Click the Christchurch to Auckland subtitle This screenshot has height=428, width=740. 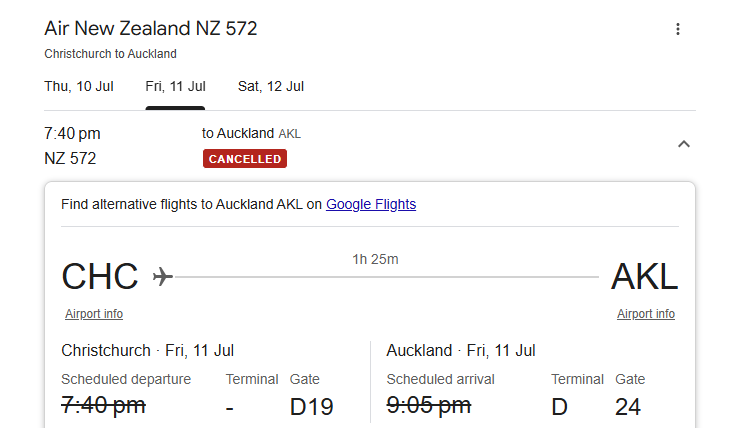click(x=110, y=54)
